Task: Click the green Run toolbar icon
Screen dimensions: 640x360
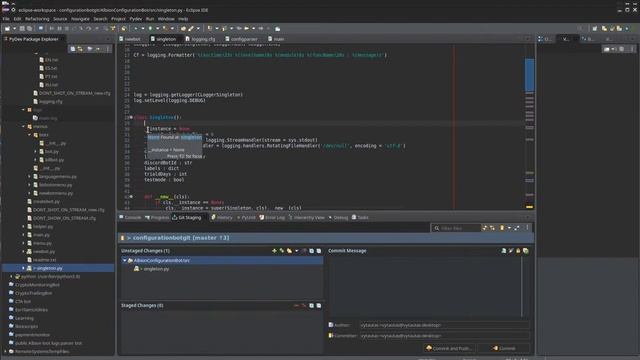Action: (150, 29)
